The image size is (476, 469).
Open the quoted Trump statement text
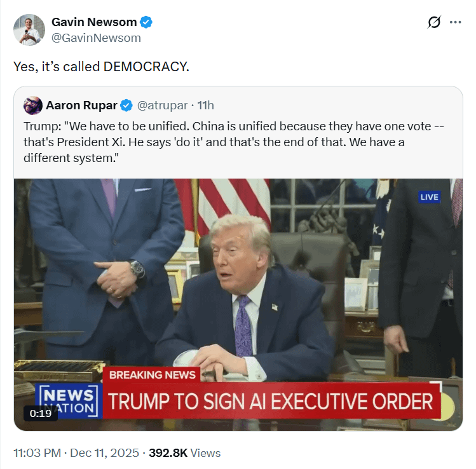233,142
